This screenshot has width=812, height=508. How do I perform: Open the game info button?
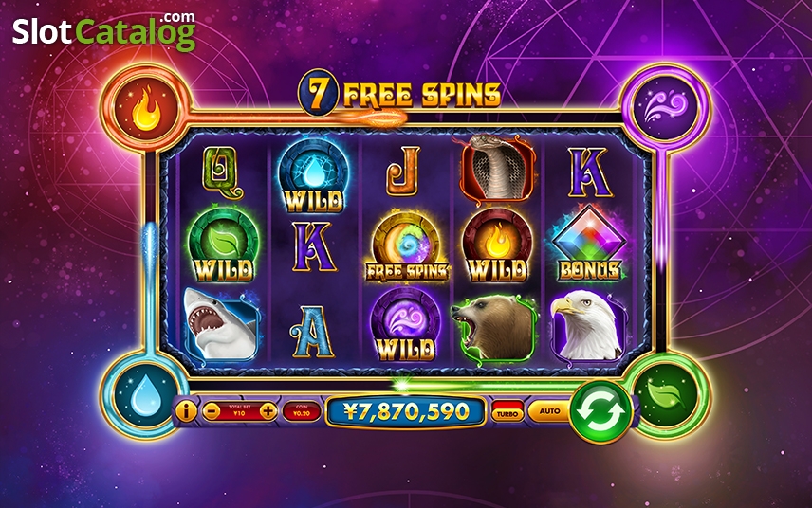[x=186, y=411]
